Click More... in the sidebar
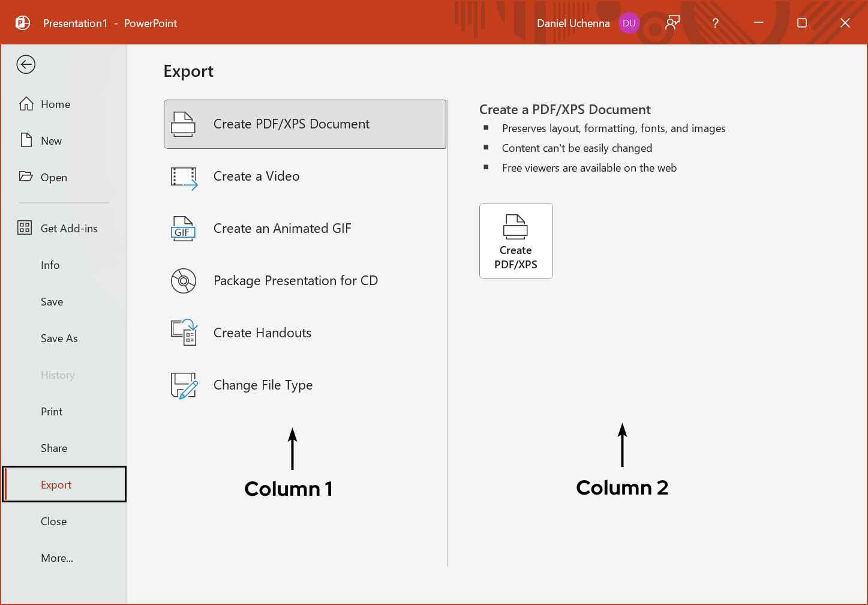868x605 pixels. click(x=56, y=558)
